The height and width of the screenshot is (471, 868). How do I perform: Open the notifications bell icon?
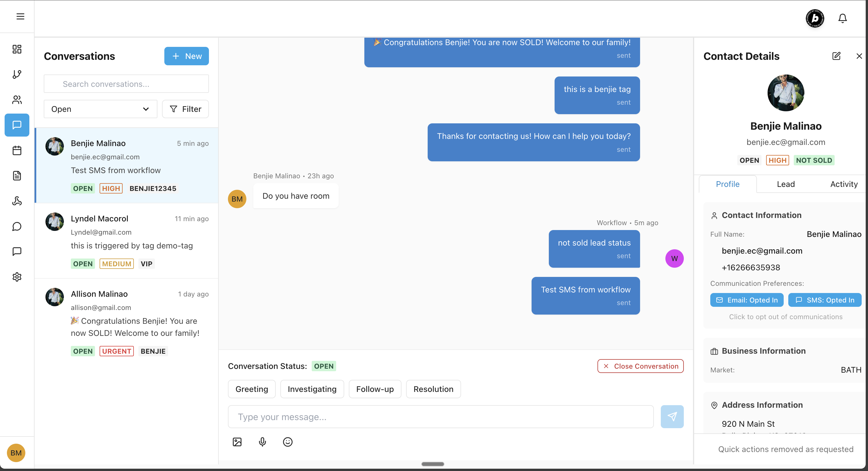[x=842, y=18]
